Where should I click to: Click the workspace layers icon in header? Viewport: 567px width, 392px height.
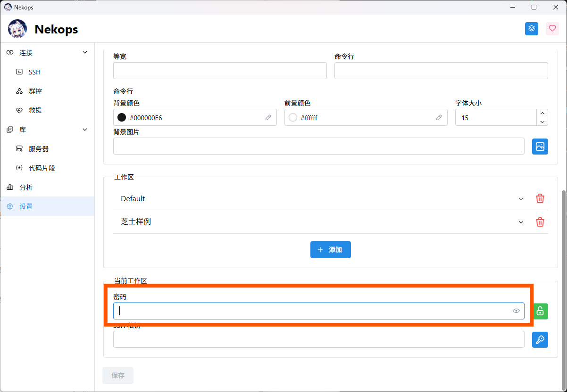(x=532, y=29)
